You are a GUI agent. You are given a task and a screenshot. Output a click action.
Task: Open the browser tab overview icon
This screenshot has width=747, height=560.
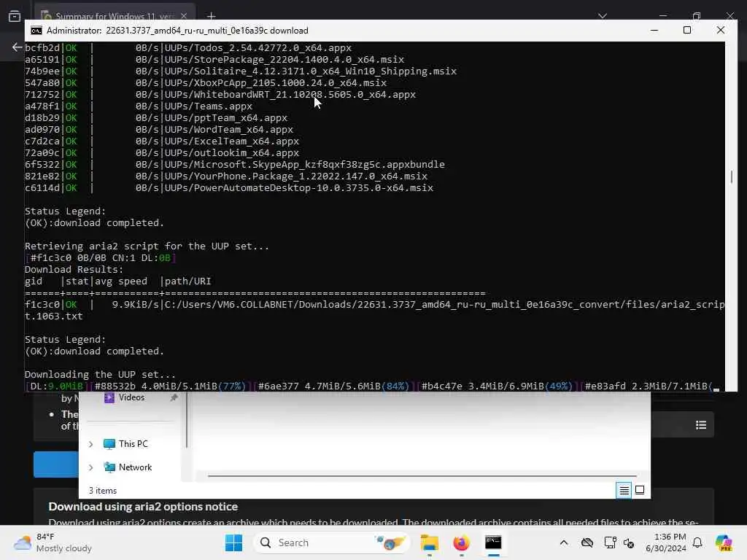[x=15, y=16]
